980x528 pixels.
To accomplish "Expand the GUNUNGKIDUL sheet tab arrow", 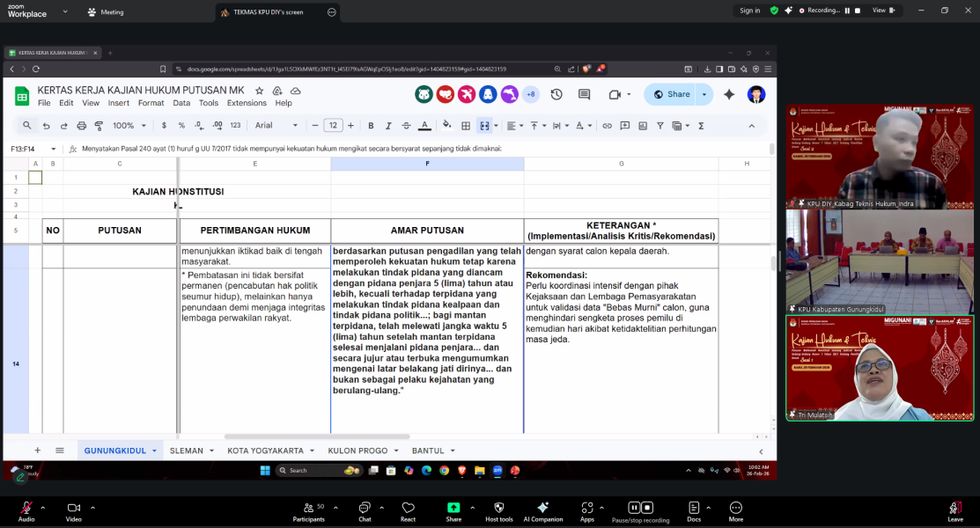I will coord(154,451).
